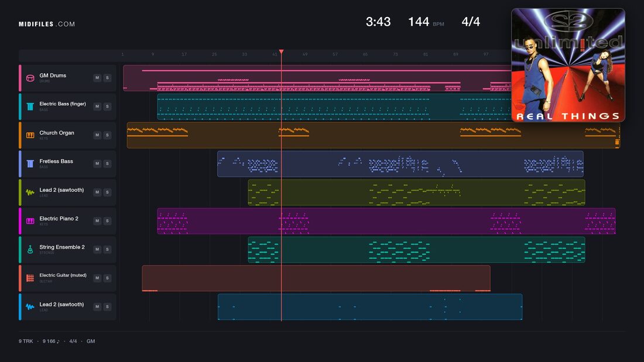Image resolution: width=644 pixels, height=362 pixels.
Task: Click the olive Lead 2 (sawtooth) clip
Action: (x=416, y=192)
